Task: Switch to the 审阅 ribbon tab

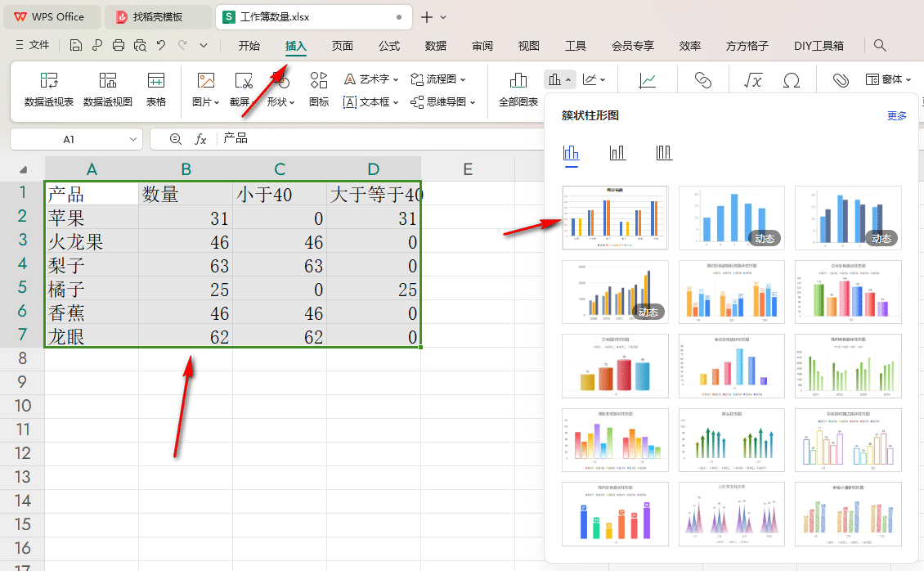Action: click(482, 46)
